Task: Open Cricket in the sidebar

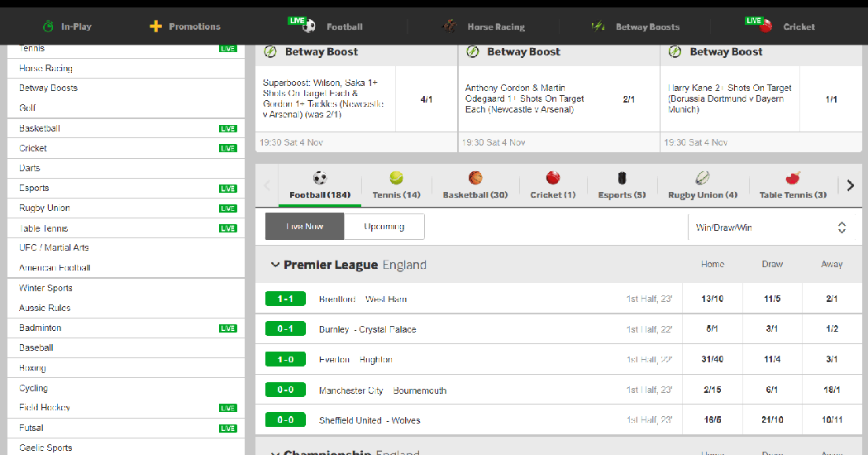Action: tap(126, 148)
